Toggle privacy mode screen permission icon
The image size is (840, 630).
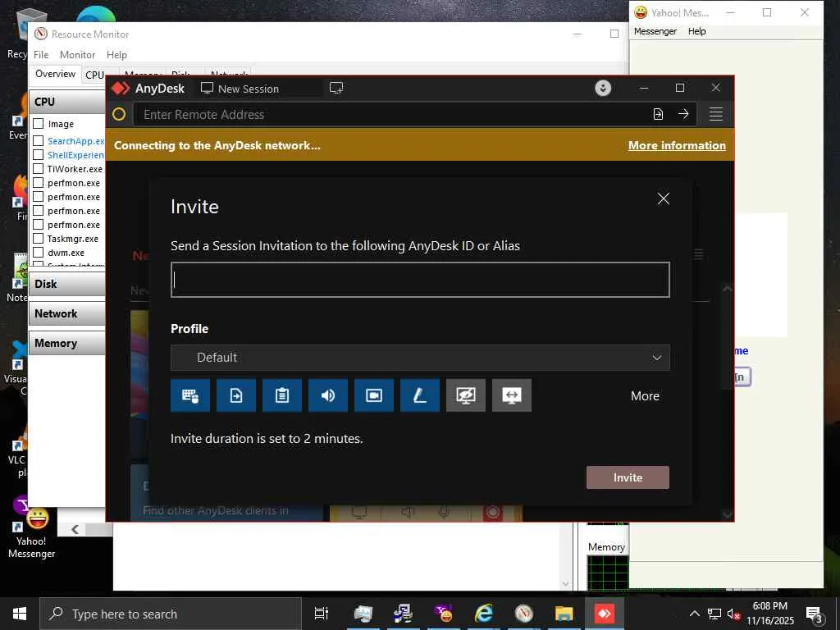[x=466, y=395]
